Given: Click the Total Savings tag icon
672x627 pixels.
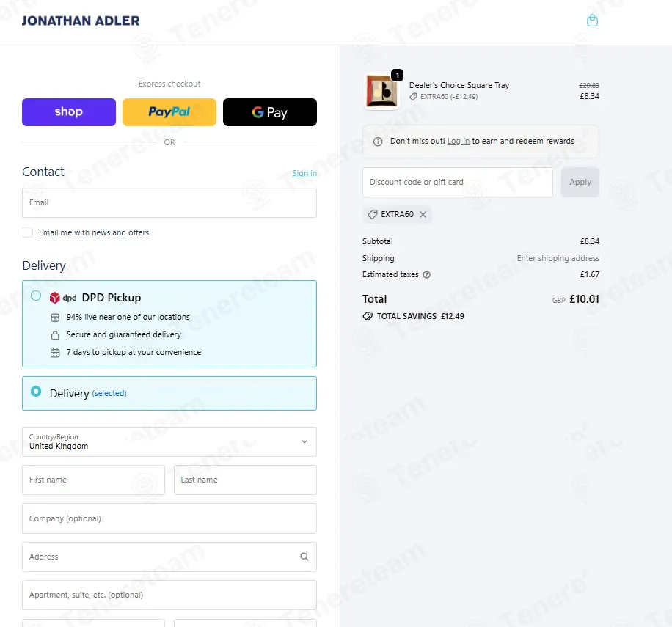Looking at the screenshot, I should pos(368,317).
